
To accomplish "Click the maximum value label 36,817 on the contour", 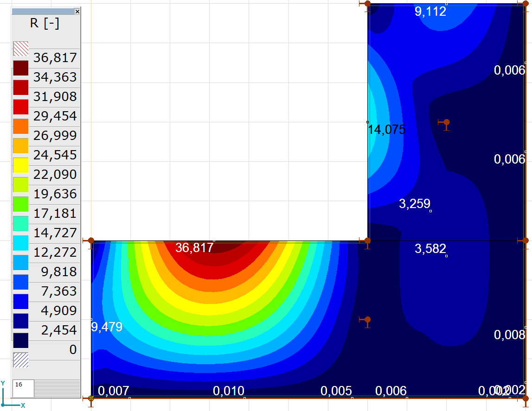I will tap(195, 248).
